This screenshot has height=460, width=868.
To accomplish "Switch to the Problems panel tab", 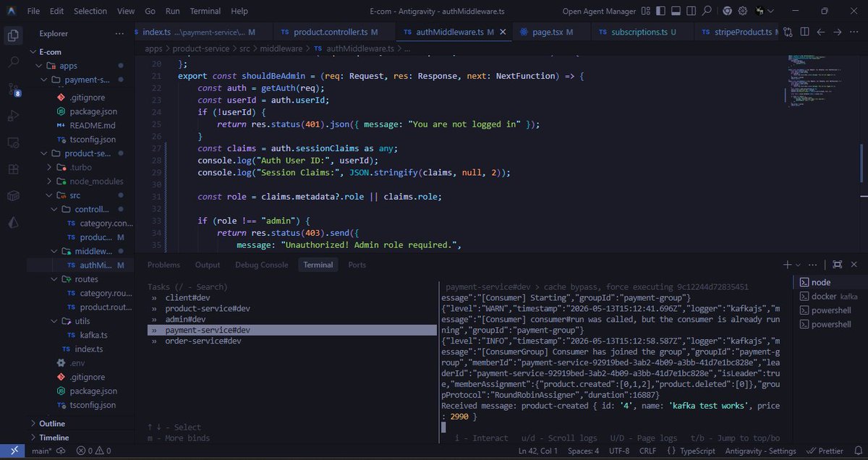I will click(x=163, y=265).
